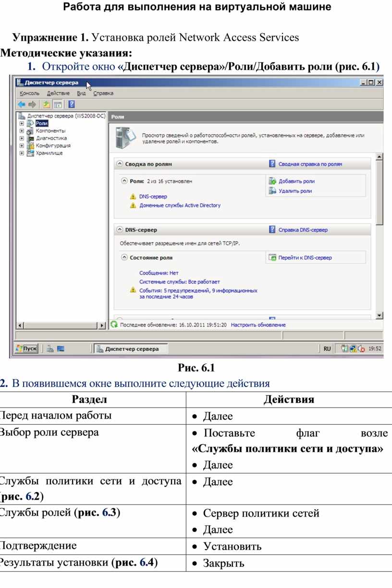Open the Сводная справка по ролям link

[x=310, y=164]
